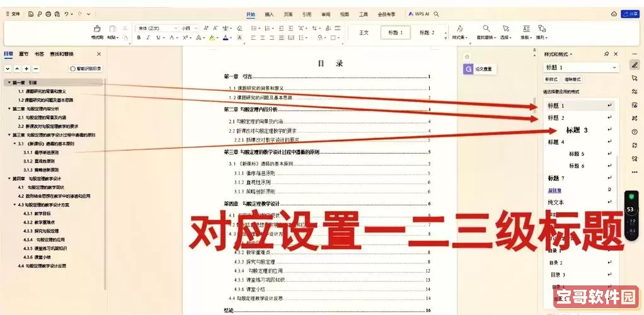The image size is (644, 315).
Task: Click 新样式 (New style) button
Action: tap(551, 79)
